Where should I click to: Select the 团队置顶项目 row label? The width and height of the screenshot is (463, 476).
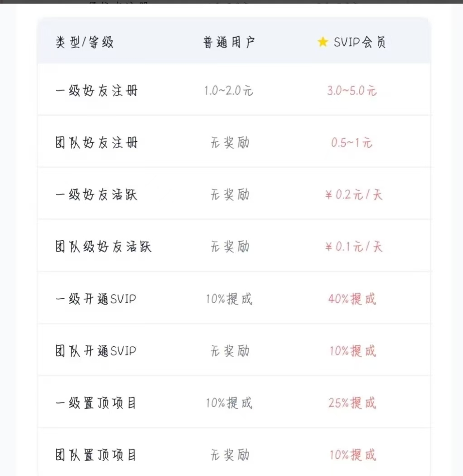point(96,455)
